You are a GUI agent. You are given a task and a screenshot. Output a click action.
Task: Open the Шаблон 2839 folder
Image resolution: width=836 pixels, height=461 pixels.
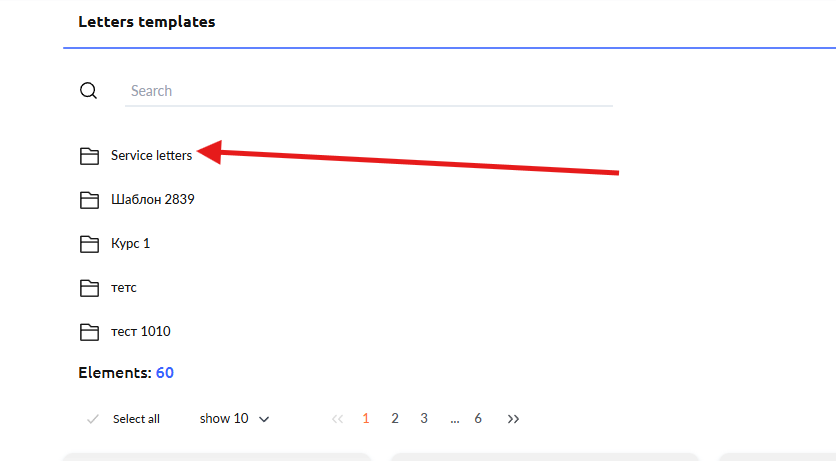tap(152, 200)
